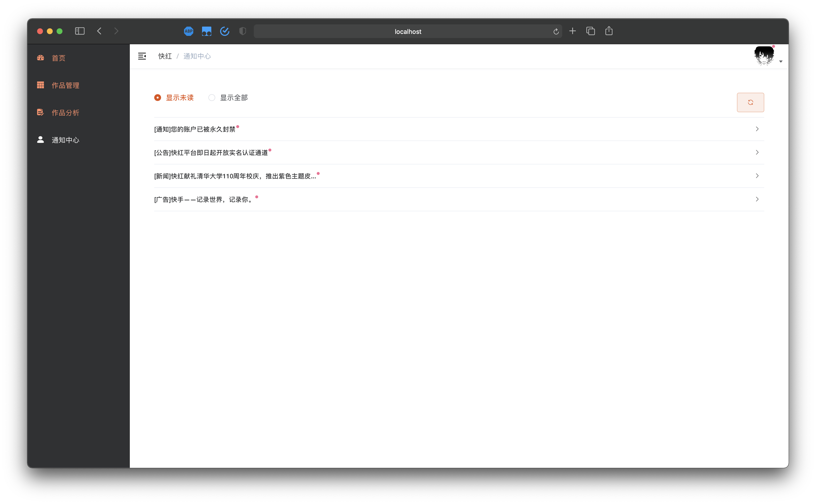Select 通知中心 in the breadcrumb
816x504 pixels.
197,56
